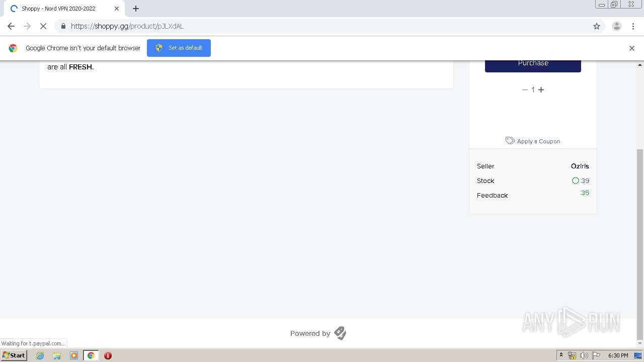The height and width of the screenshot is (362, 644).
Task: Open the Chrome three-dot menu
Action: point(633,26)
